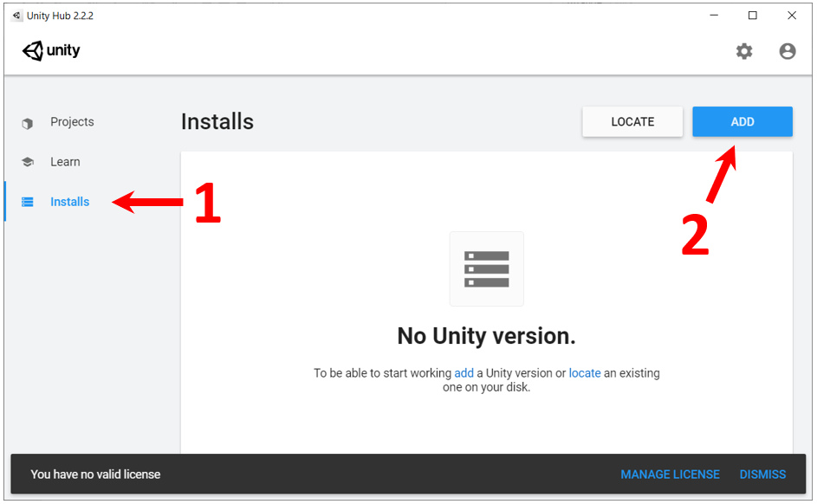Follow the inline 'locate' link
The height and width of the screenshot is (504, 817).
coord(585,372)
